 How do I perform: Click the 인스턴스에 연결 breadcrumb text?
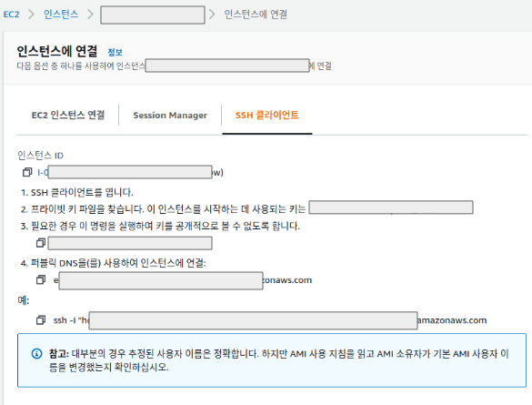point(256,15)
